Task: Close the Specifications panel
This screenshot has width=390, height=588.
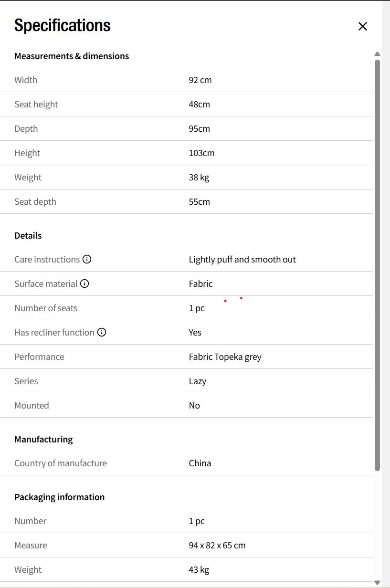Action: (x=363, y=26)
